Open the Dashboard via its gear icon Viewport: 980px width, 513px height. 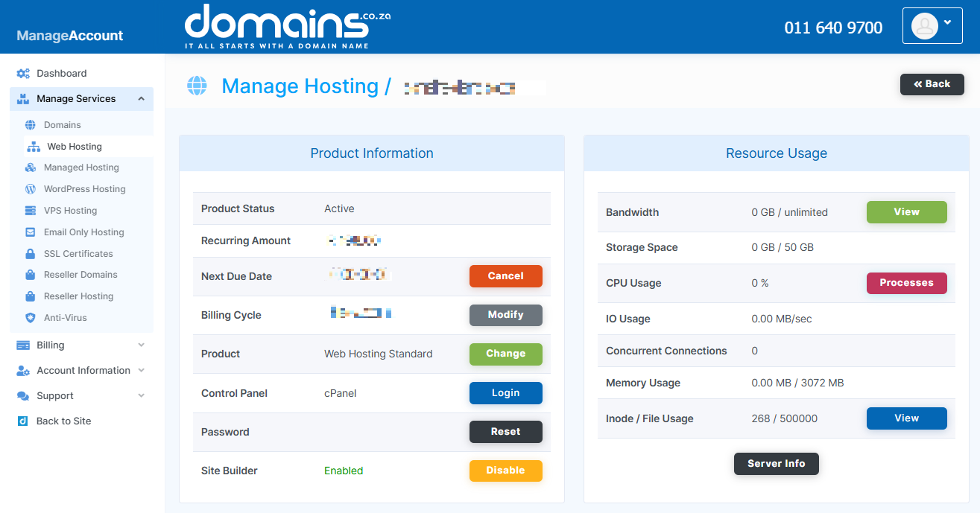click(22, 72)
